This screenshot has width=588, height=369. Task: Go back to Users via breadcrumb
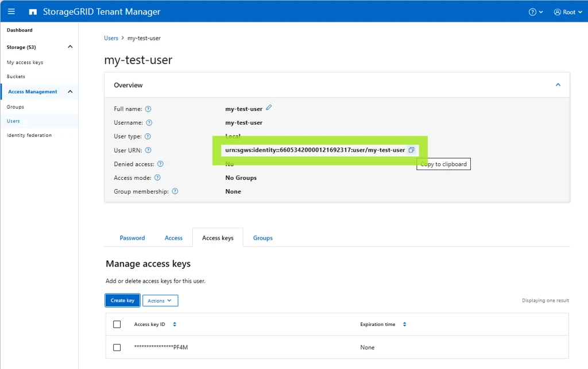point(111,38)
